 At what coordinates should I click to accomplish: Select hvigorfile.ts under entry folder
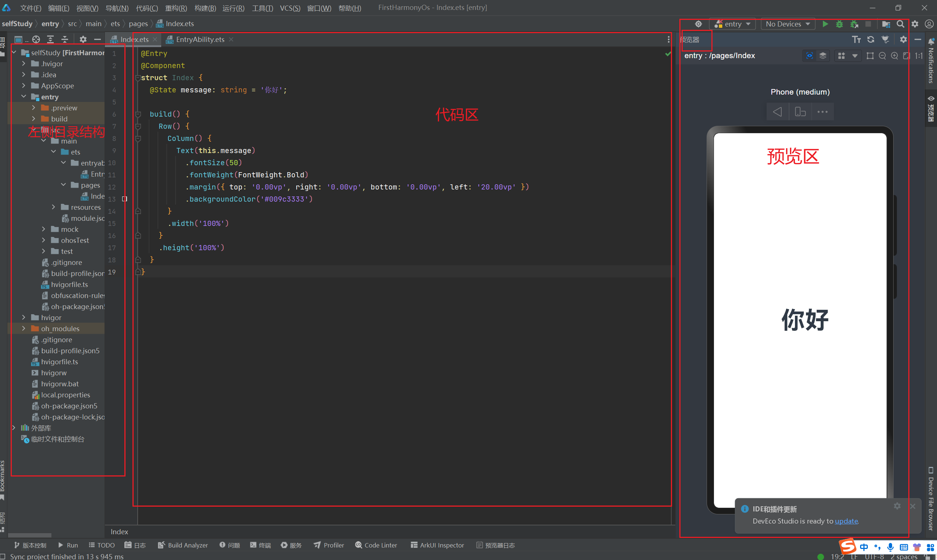pyautogui.click(x=69, y=284)
